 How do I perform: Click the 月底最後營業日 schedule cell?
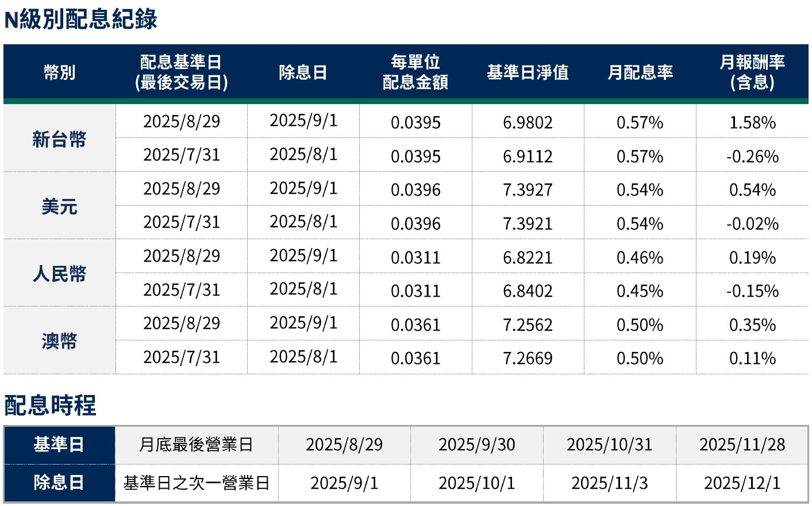point(196,444)
